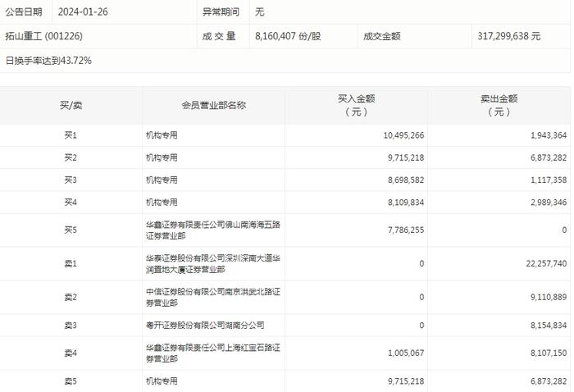
Task: Click the 买入金额（元）column header
Action: 357,105
